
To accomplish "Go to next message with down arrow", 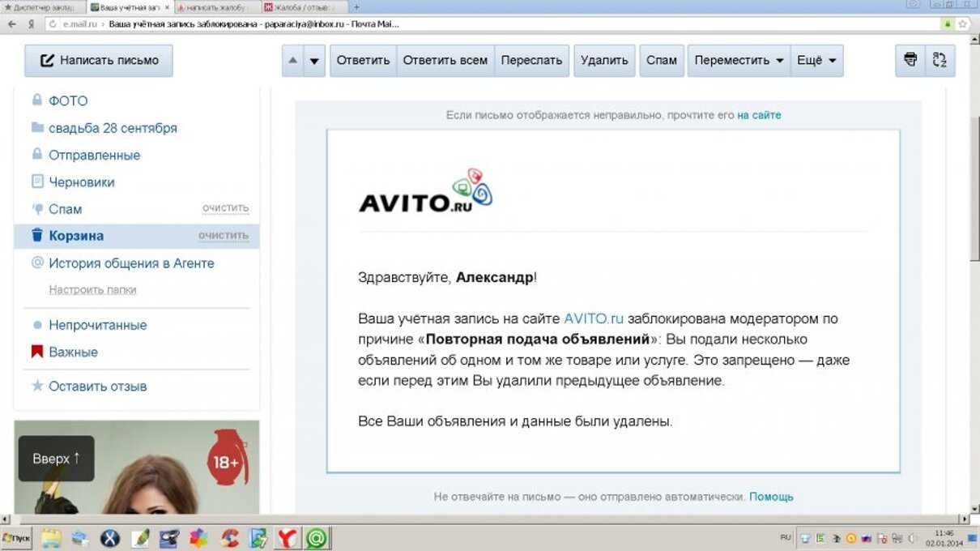I will coord(314,61).
